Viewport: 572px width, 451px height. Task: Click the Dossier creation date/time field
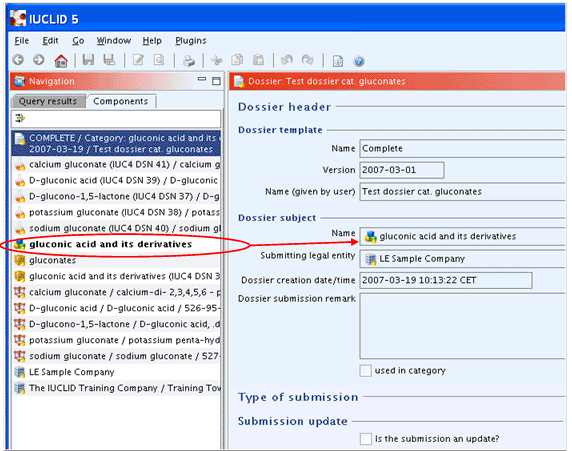[x=446, y=281]
